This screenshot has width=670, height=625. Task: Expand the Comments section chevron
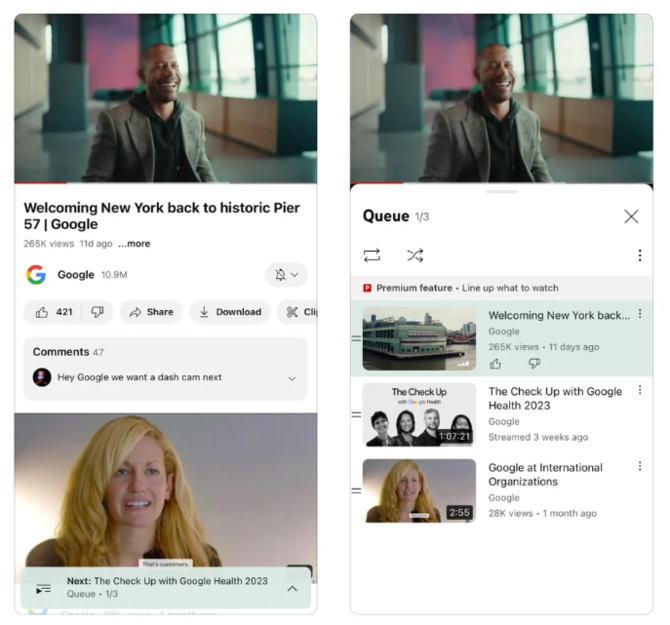pos(292,379)
